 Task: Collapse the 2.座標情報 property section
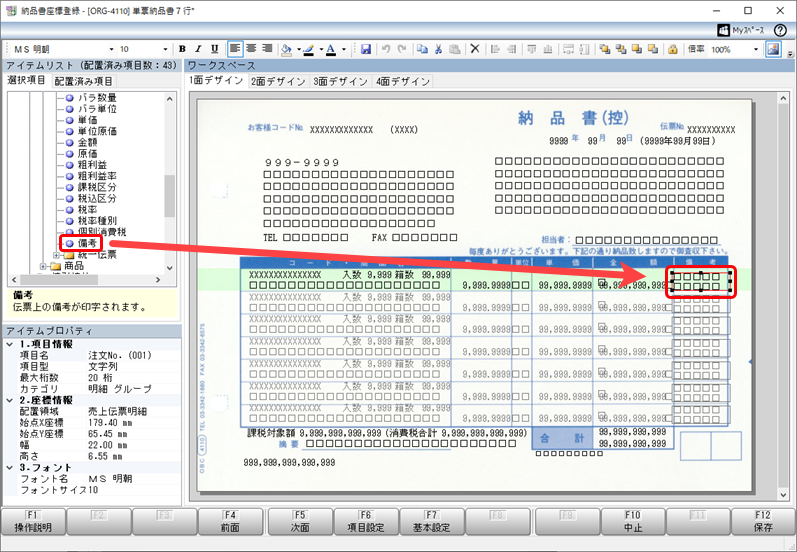10,400
